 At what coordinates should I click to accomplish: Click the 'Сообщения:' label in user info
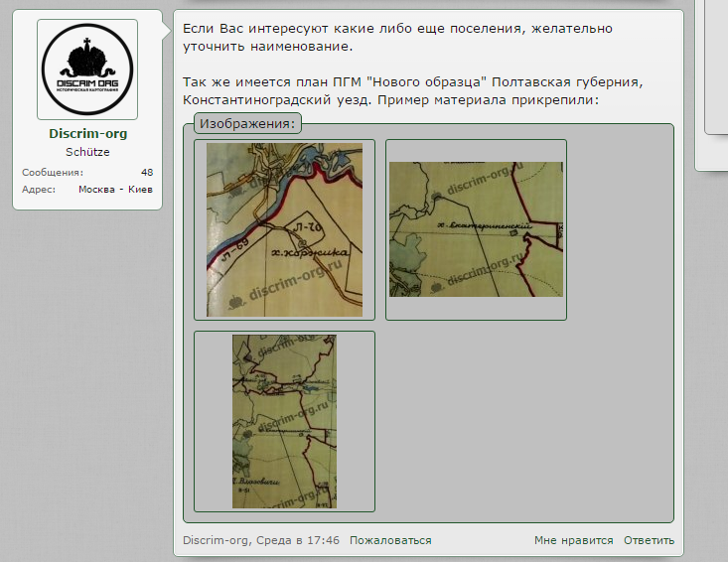[53, 173]
